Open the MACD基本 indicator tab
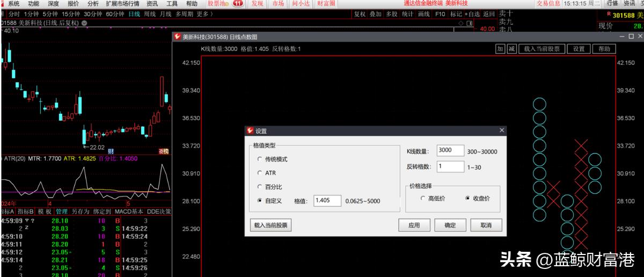This screenshot has width=644, height=277. pyautogui.click(x=129, y=212)
